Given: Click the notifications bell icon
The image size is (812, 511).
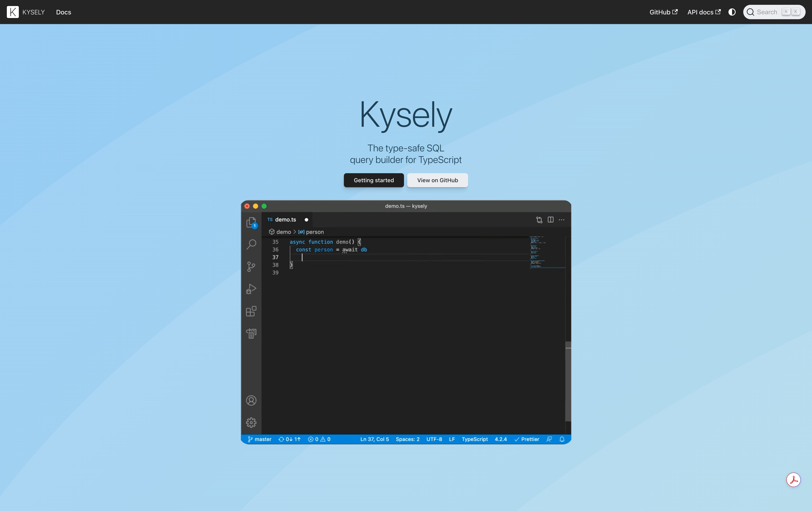Looking at the screenshot, I should point(562,440).
